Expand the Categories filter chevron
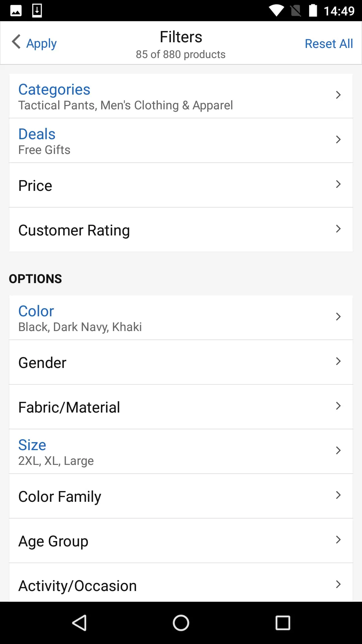The height and width of the screenshot is (644, 362). (x=338, y=95)
